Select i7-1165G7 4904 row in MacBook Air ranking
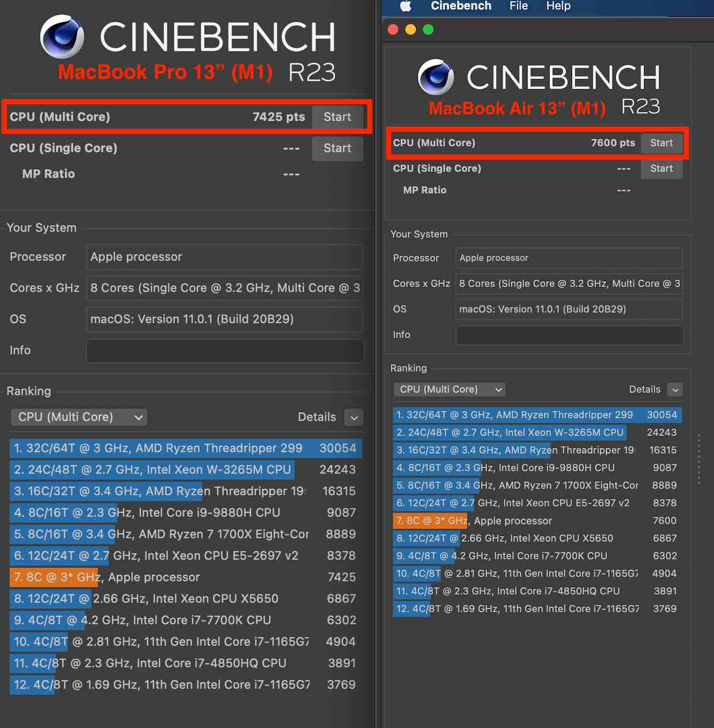The image size is (714, 728). pos(538,574)
